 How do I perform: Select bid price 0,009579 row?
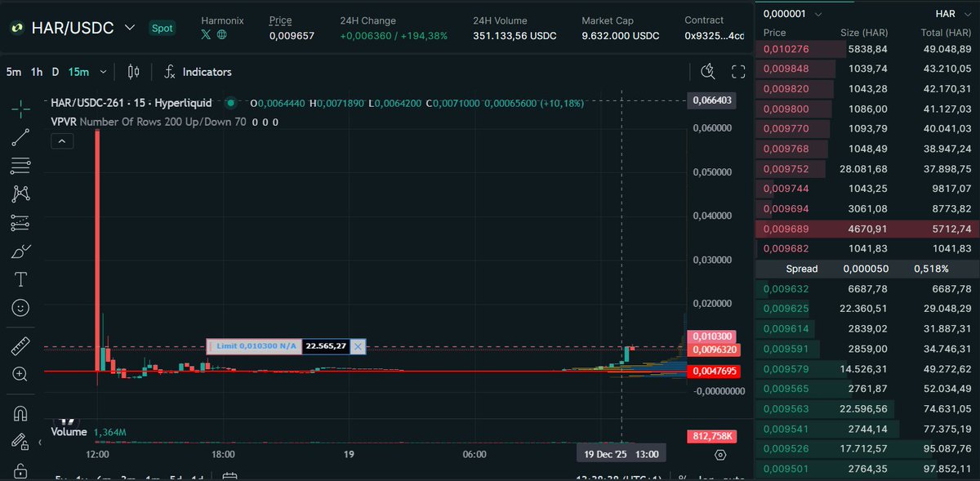[866, 368]
